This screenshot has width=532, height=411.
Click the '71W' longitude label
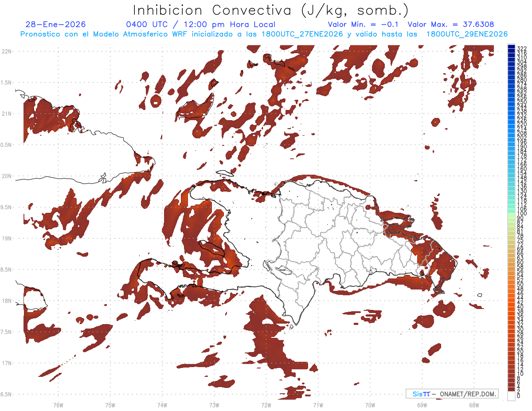[318, 405]
